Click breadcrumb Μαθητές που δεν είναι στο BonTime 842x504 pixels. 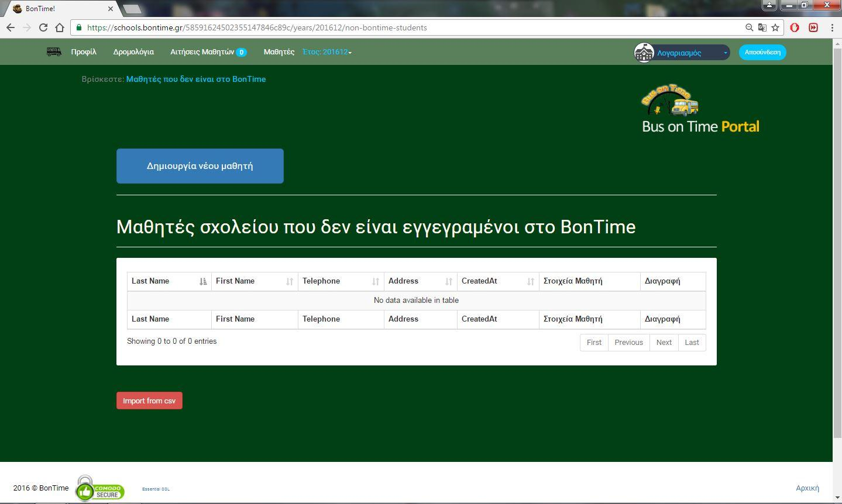[x=196, y=79]
